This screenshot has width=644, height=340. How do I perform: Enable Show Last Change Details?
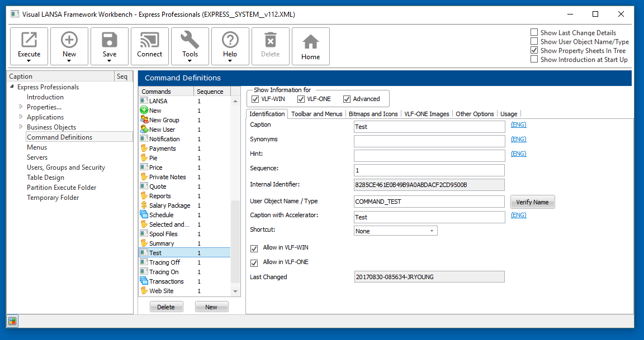[534, 32]
